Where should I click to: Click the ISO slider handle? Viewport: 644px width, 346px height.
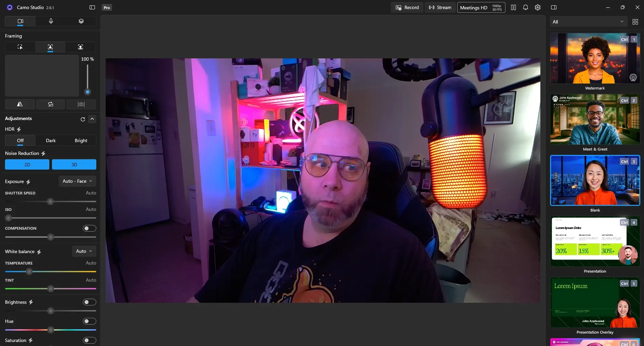8,218
